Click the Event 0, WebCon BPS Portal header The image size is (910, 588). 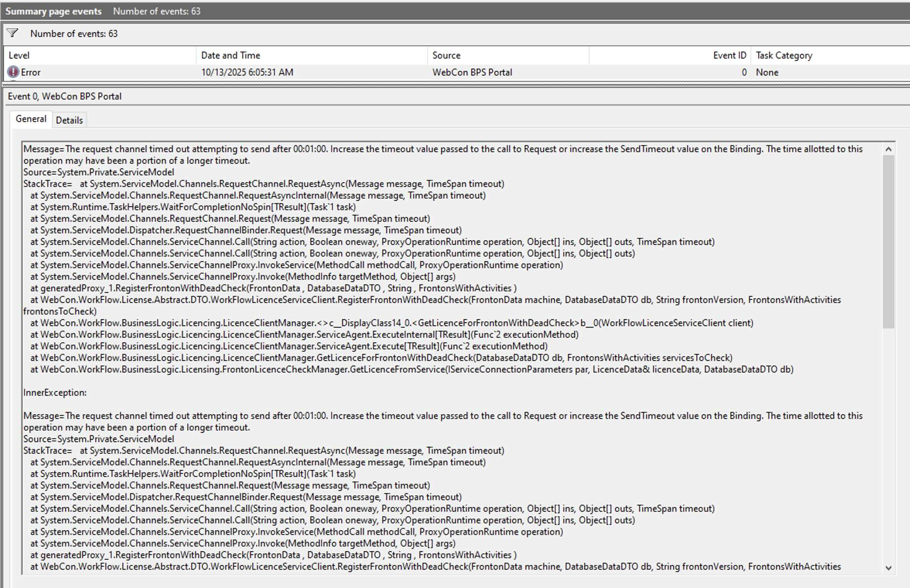click(x=65, y=96)
